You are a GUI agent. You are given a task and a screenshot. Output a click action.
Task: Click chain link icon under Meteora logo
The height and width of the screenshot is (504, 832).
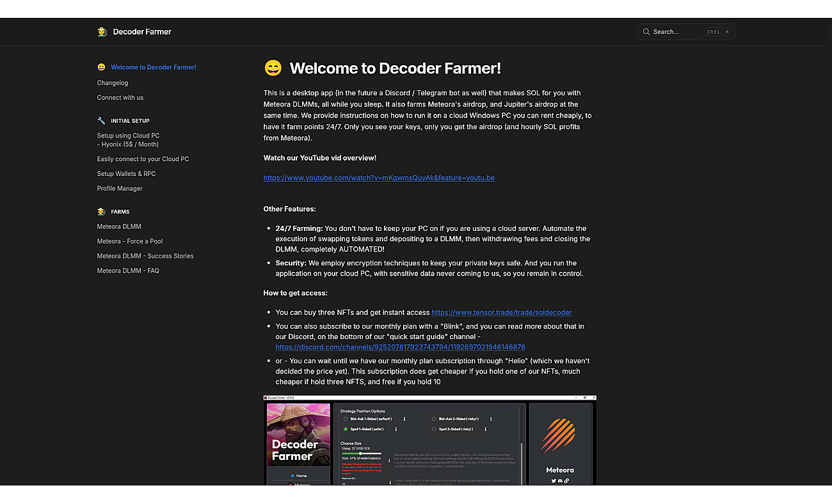point(566,480)
